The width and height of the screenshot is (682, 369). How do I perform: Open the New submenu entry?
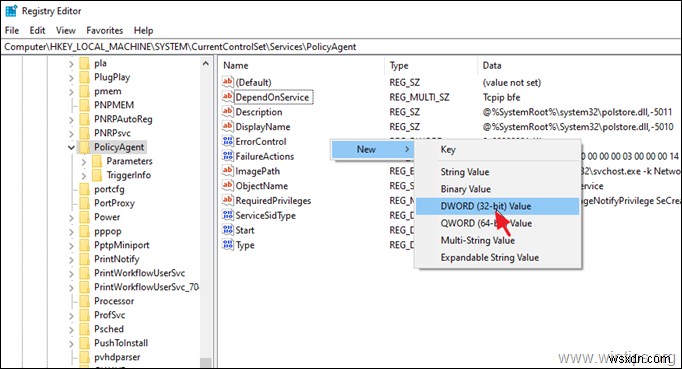click(x=372, y=149)
